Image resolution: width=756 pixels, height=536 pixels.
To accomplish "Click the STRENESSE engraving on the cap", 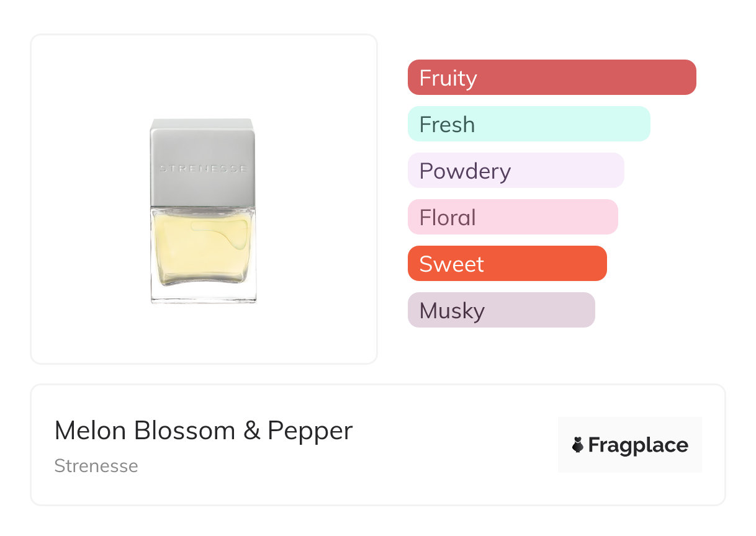I will 203,168.
